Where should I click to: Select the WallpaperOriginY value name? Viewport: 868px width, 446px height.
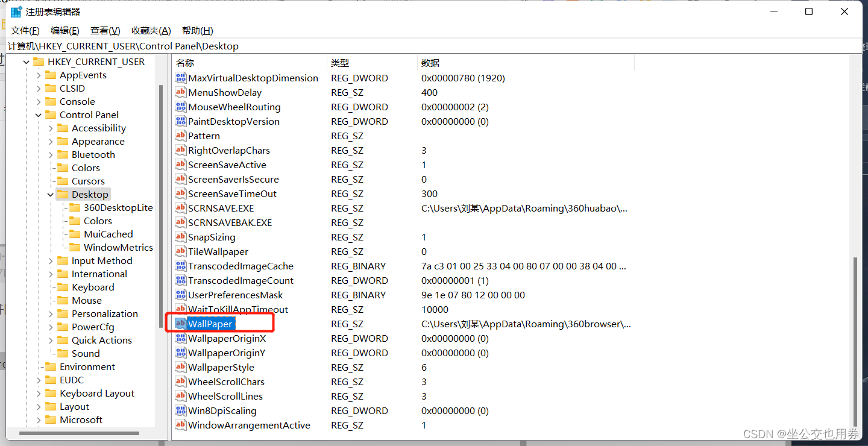[227, 353]
